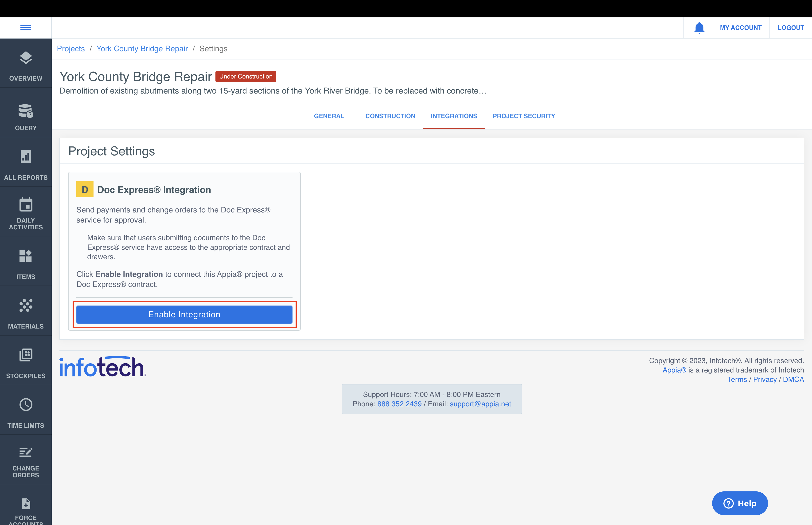Image resolution: width=812 pixels, height=525 pixels.
Task: Go back to Projects via breadcrumb
Action: tap(71, 48)
